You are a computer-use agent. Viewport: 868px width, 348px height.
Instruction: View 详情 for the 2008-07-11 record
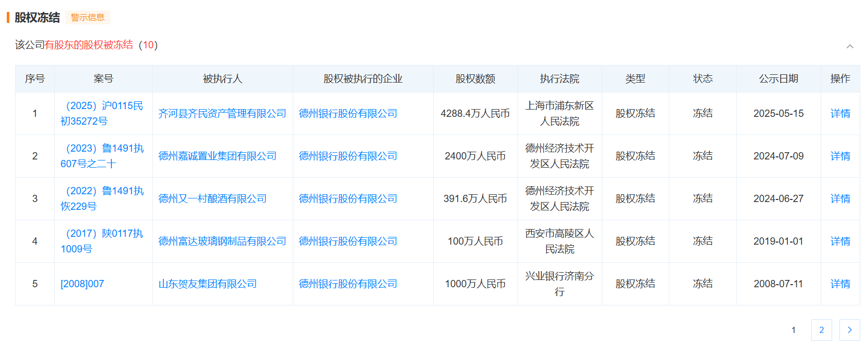(840, 284)
